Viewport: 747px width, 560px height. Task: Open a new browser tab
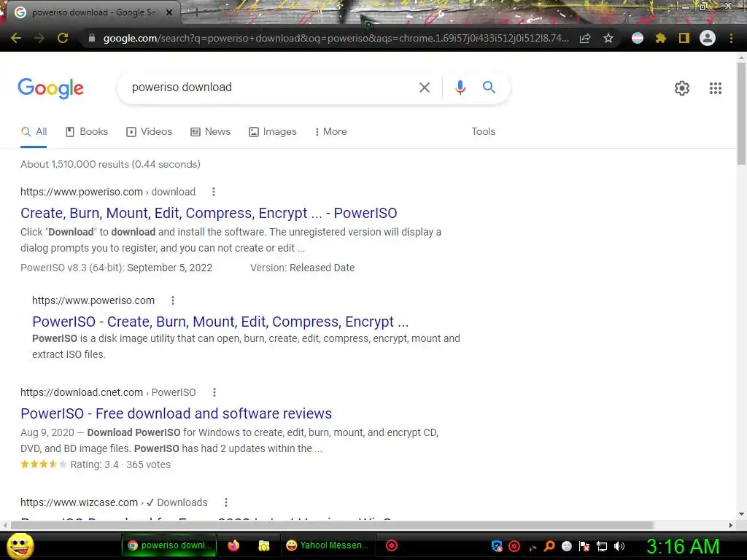coord(196,12)
